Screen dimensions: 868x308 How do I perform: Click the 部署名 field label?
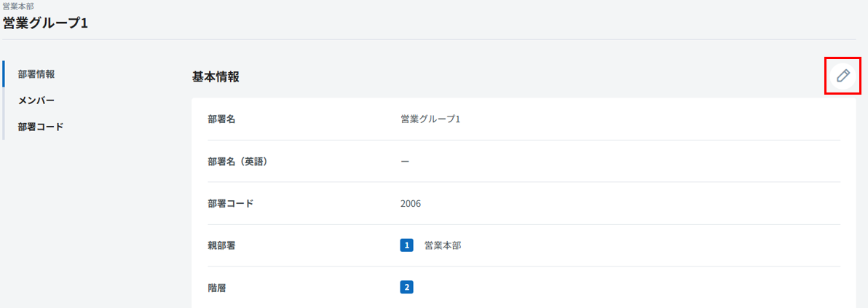point(221,119)
